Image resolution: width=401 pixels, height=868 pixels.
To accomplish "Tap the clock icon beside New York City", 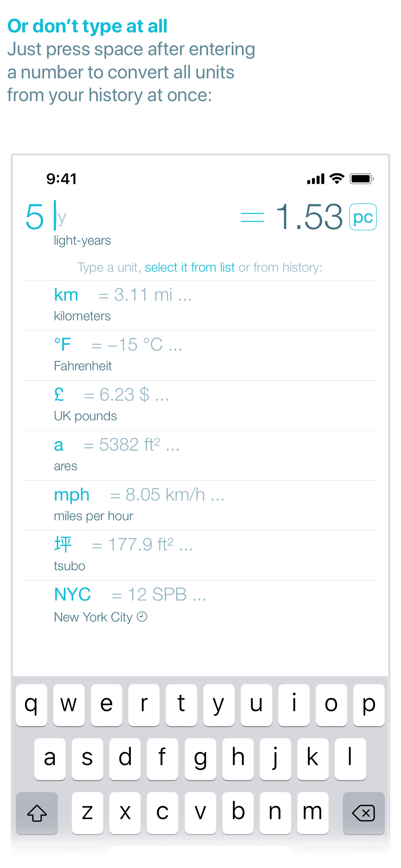I will [142, 616].
